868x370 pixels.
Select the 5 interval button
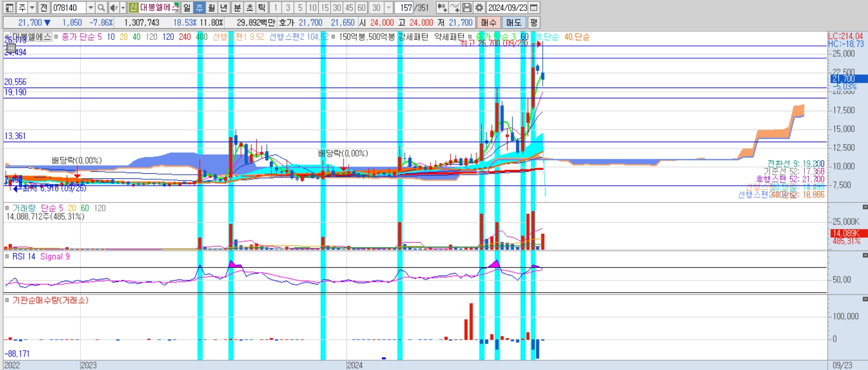tap(300, 8)
